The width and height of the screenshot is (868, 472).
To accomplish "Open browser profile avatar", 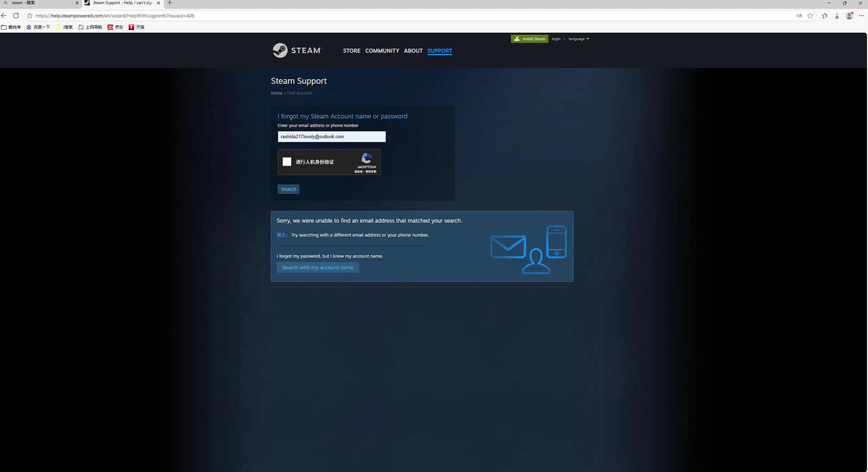I will (x=849, y=16).
